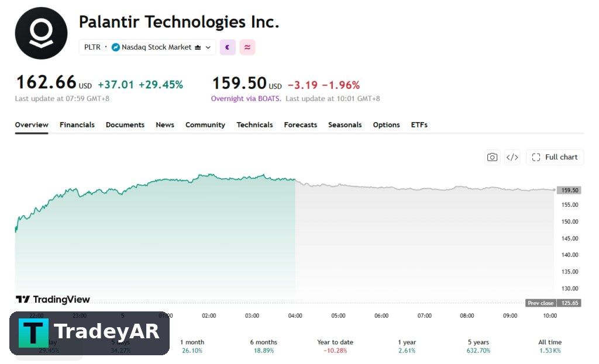Click the 159.50 price label on the axis
599x364 pixels.
(569, 190)
